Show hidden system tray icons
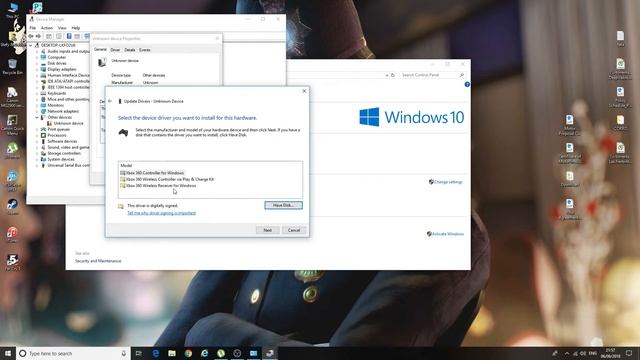This screenshot has width=640, height=360. (567, 353)
